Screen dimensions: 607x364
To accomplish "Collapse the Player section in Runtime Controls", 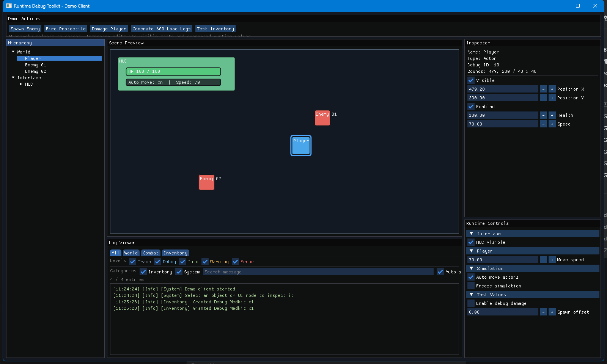I will (533, 251).
